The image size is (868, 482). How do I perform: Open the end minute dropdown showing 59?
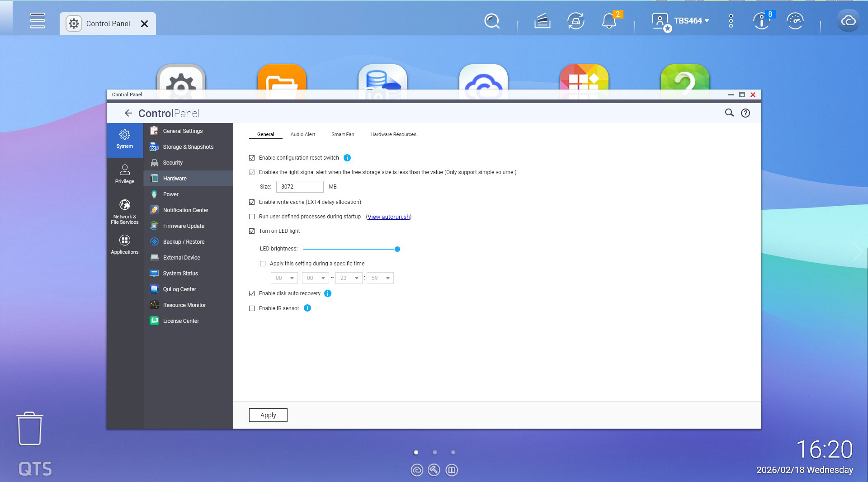(x=380, y=278)
